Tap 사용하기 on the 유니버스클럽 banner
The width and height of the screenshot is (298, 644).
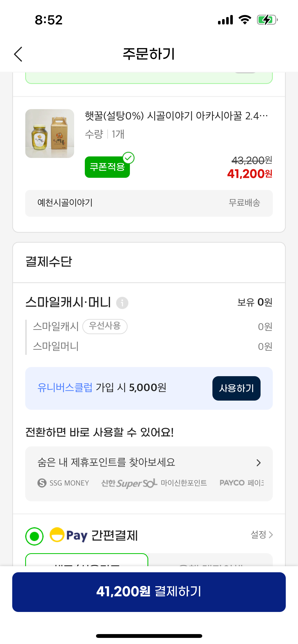tap(236, 388)
